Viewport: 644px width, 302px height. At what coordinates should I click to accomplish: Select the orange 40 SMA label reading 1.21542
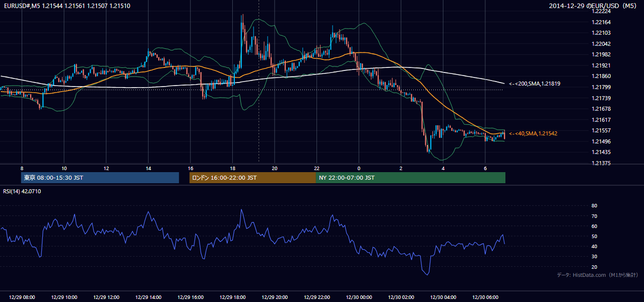click(533, 133)
